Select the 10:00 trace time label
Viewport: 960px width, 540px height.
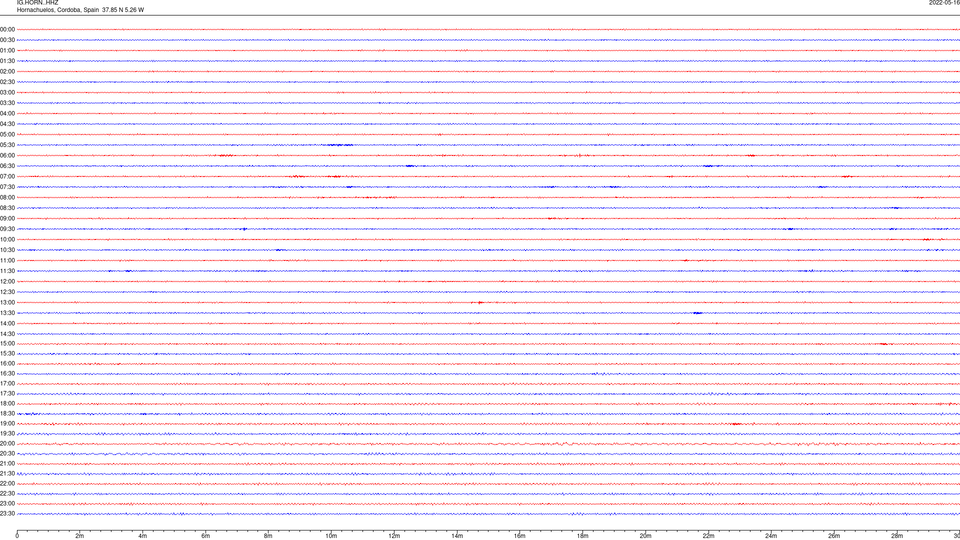click(x=7, y=239)
